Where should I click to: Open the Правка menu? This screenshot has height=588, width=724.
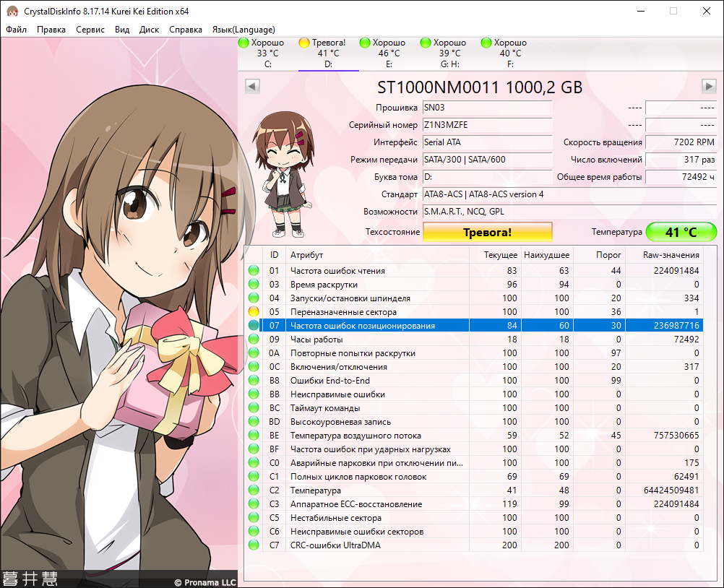51,30
